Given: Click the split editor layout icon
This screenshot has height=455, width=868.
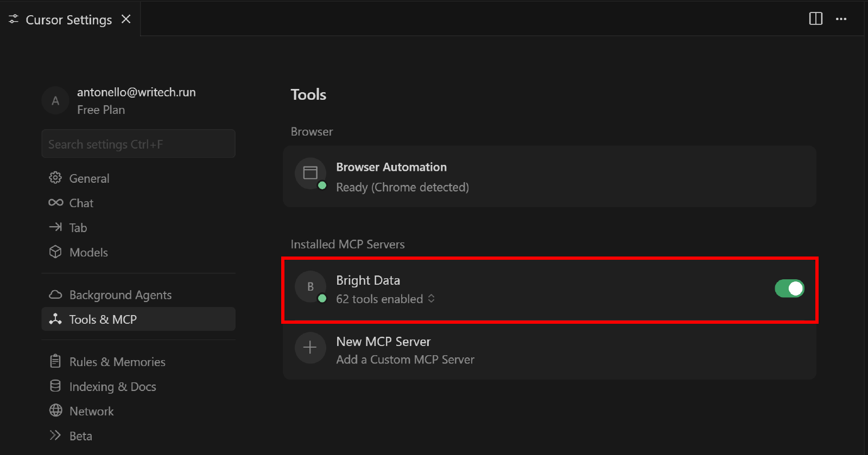Looking at the screenshot, I should 815,19.
